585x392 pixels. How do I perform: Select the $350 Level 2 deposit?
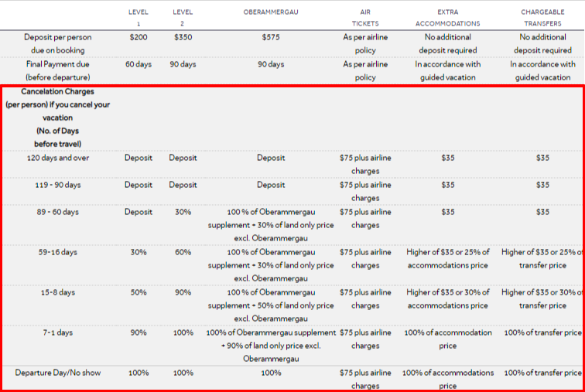coord(183,37)
